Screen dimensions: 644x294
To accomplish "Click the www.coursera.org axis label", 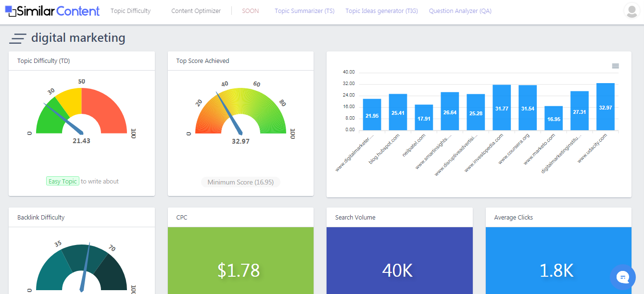I will point(514,149).
